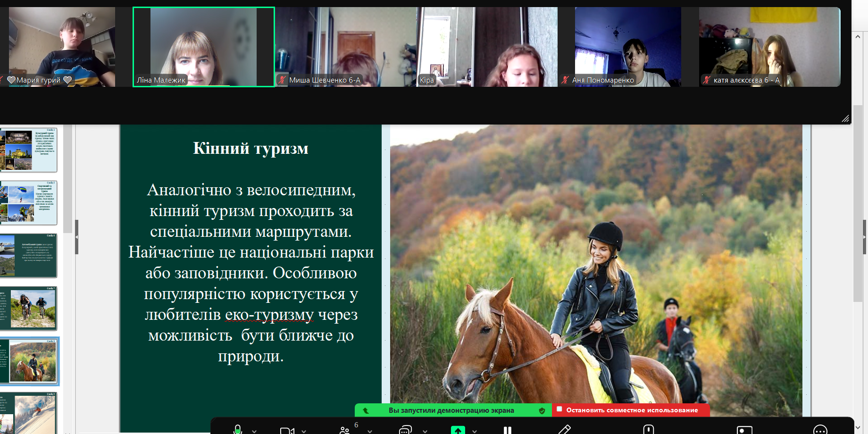
Task: Click the title text 'Кінний туризм'
Action: pyautogui.click(x=250, y=148)
